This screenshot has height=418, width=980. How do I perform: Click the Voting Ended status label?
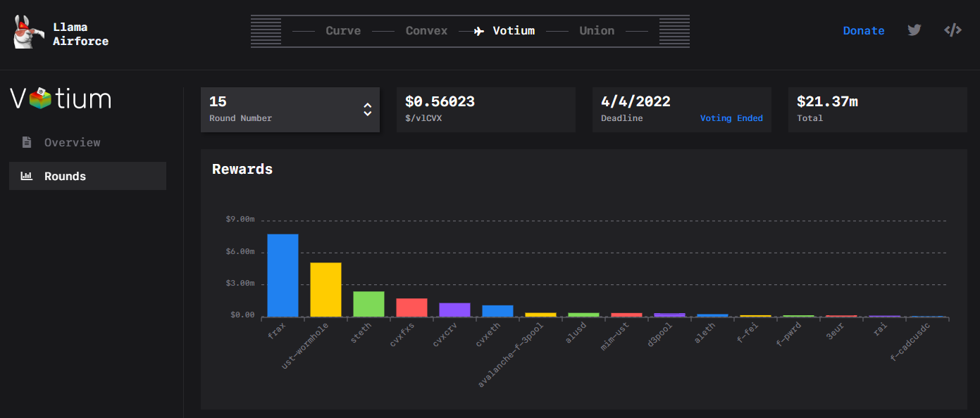731,118
